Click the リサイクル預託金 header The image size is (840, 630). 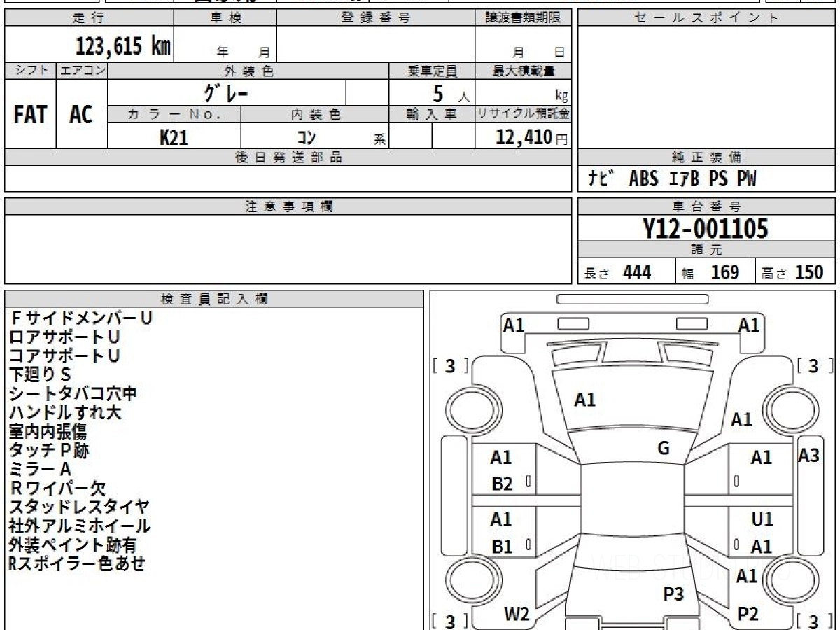(x=523, y=114)
